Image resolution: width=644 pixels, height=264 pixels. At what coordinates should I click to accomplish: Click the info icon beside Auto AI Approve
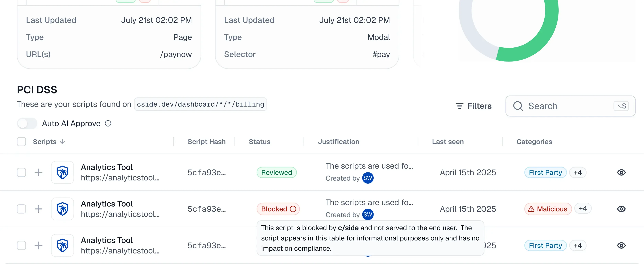click(108, 123)
